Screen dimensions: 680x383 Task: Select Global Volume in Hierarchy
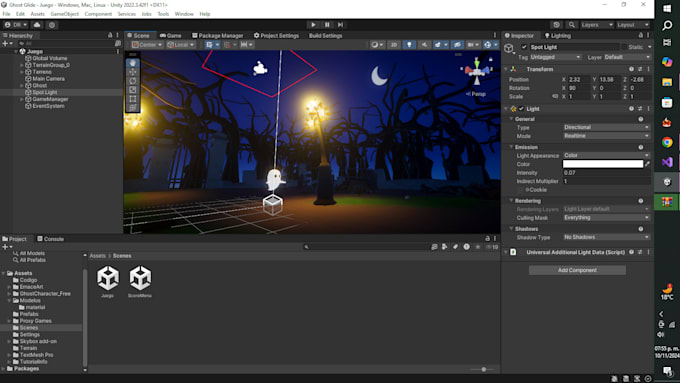point(49,58)
